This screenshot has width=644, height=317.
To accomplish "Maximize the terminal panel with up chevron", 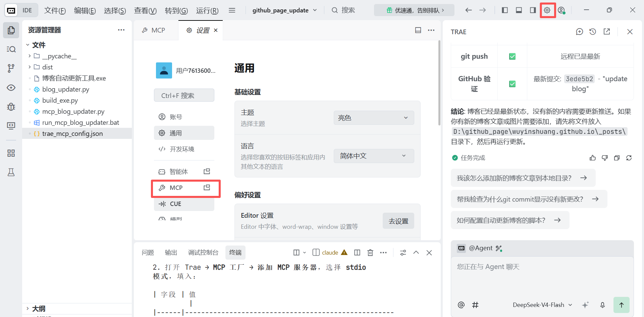I will [416, 253].
